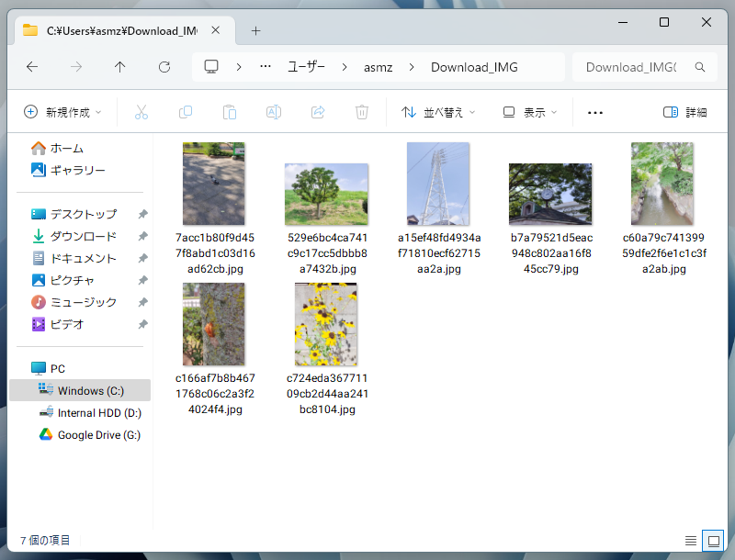This screenshot has width=735, height=560.
Task: Click the search magnifier icon
Action: click(699, 67)
